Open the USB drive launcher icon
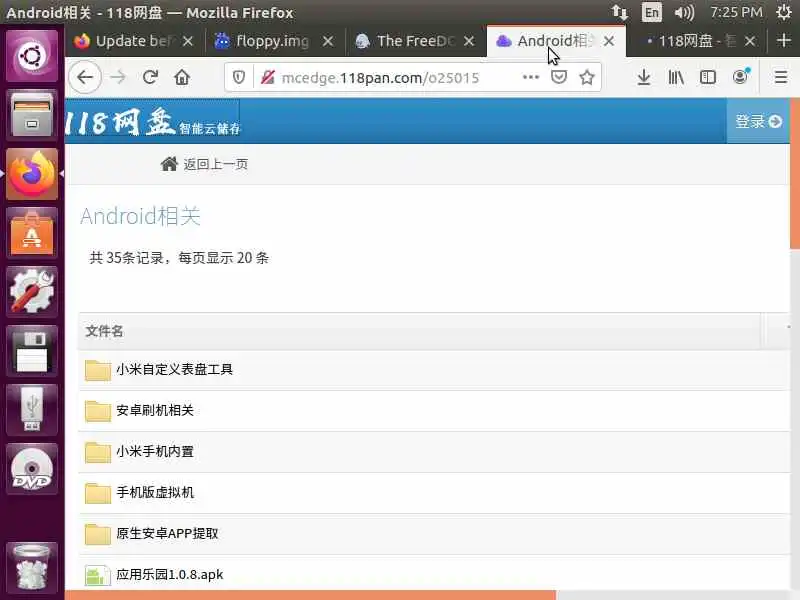The image size is (800, 600). tap(32, 410)
